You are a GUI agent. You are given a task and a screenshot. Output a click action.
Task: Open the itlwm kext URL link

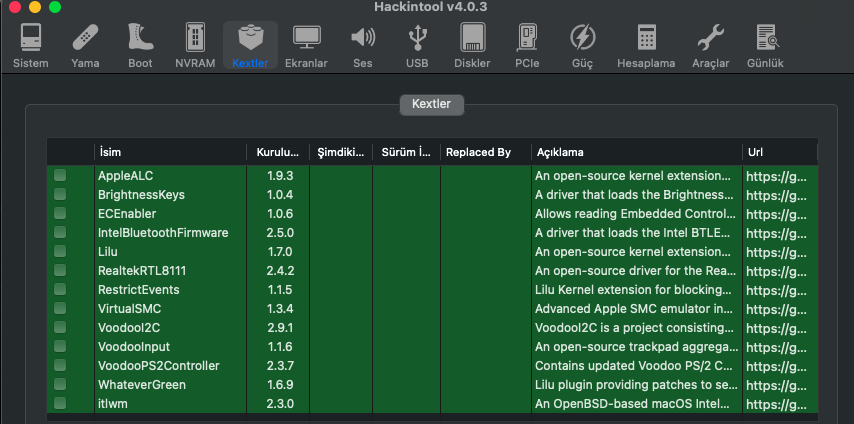pos(778,404)
